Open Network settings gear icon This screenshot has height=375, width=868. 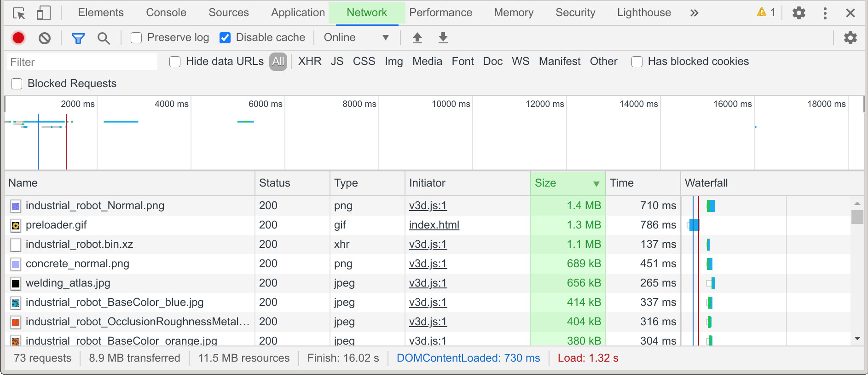pyautogui.click(x=851, y=38)
